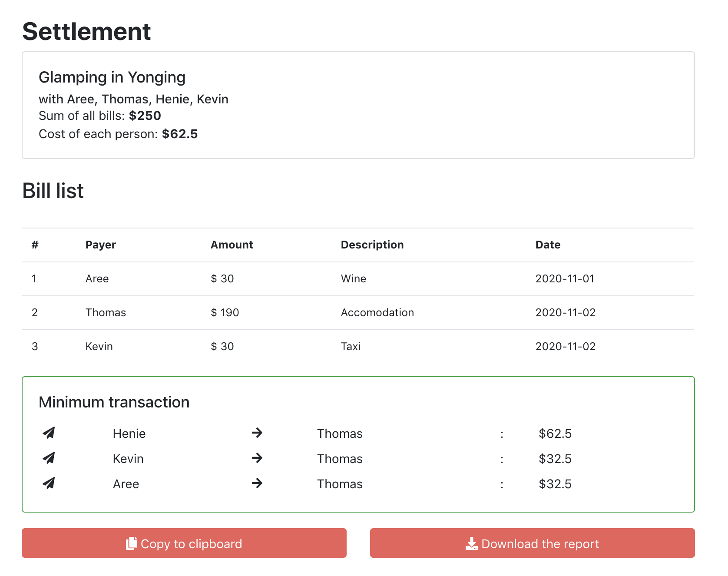Click the arrow icon in Henie's transaction
The width and height of the screenshot is (728, 576).
click(x=257, y=433)
